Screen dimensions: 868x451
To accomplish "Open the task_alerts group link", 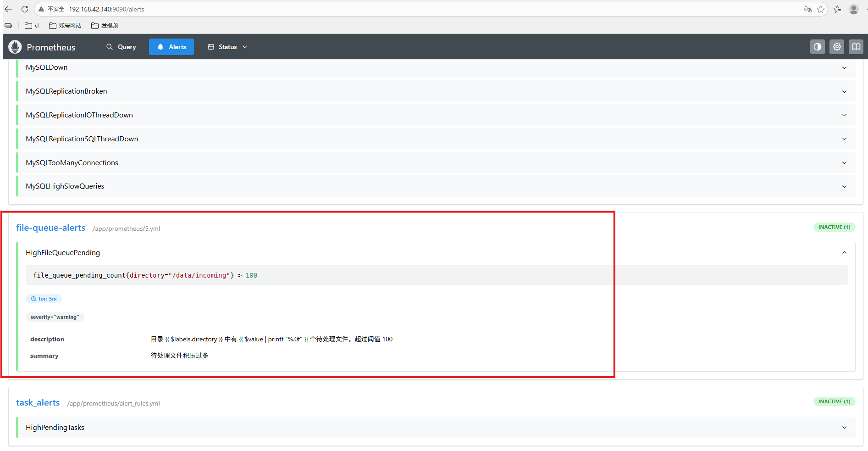I will tap(38, 402).
